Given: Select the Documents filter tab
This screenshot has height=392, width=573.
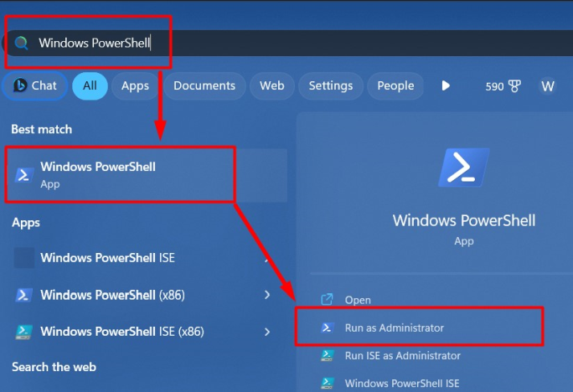Looking at the screenshot, I should [x=204, y=85].
